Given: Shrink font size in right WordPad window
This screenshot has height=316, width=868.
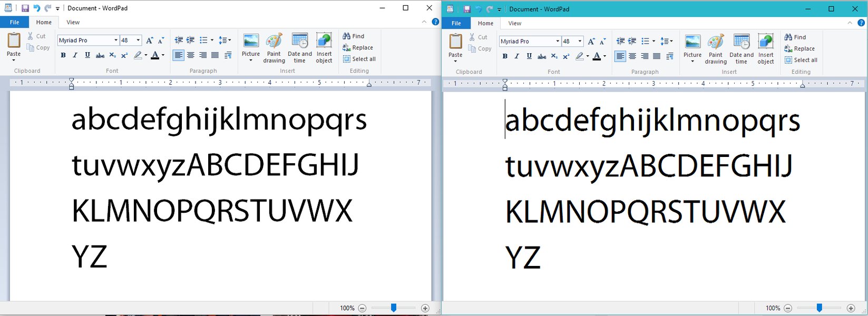Looking at the screenshot, I should [x=603, y=41].
